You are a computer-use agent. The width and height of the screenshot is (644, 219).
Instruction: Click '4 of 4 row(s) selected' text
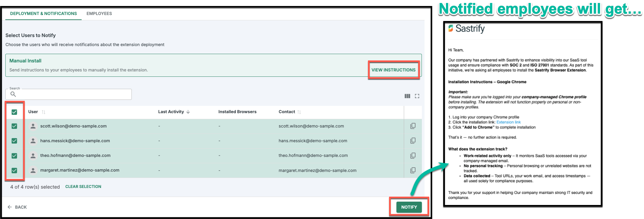[35, 187]
